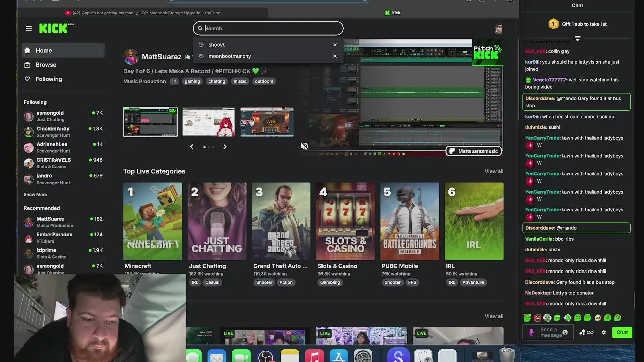Remove 'moonbootmurphy' from search history

[x=335, y=56]
